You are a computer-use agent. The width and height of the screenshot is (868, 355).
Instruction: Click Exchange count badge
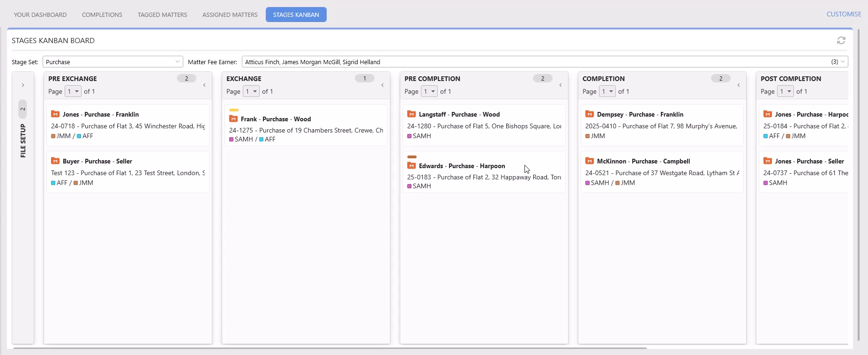365,78
